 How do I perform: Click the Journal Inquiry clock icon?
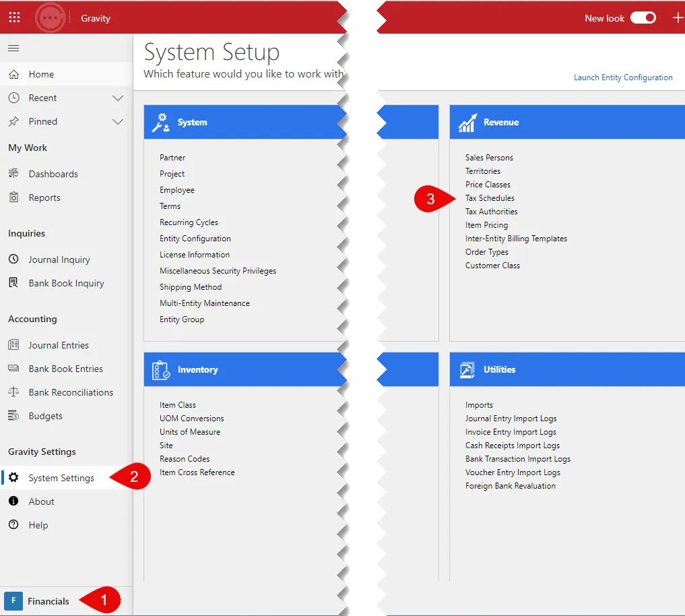14,259
